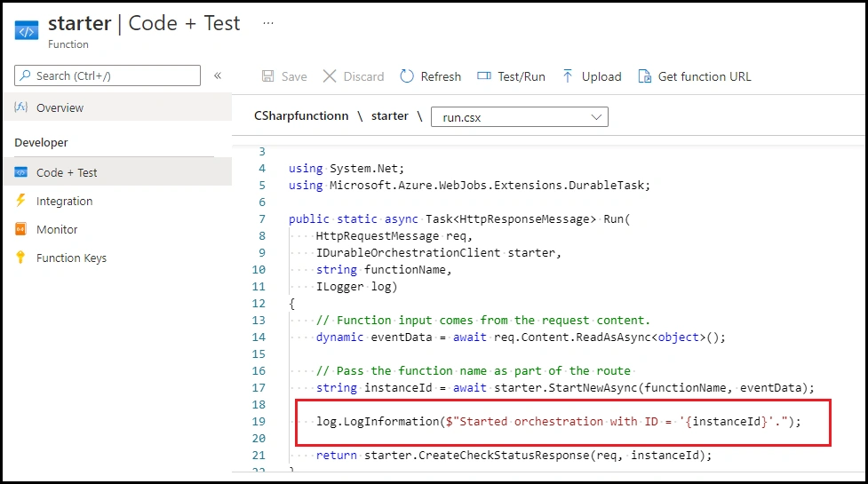Viewport: 868px width, 484px height.
Task: Click line number 19 in gutter
Action: tap(259, 422)
